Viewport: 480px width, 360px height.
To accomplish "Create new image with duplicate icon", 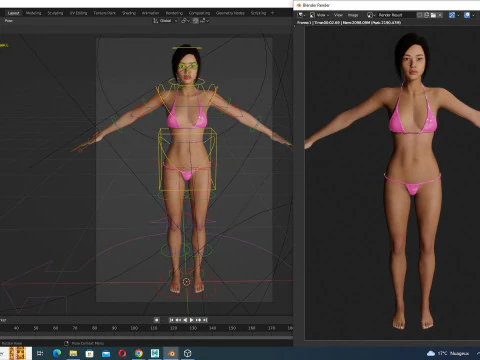I will (x=426, y=15).
